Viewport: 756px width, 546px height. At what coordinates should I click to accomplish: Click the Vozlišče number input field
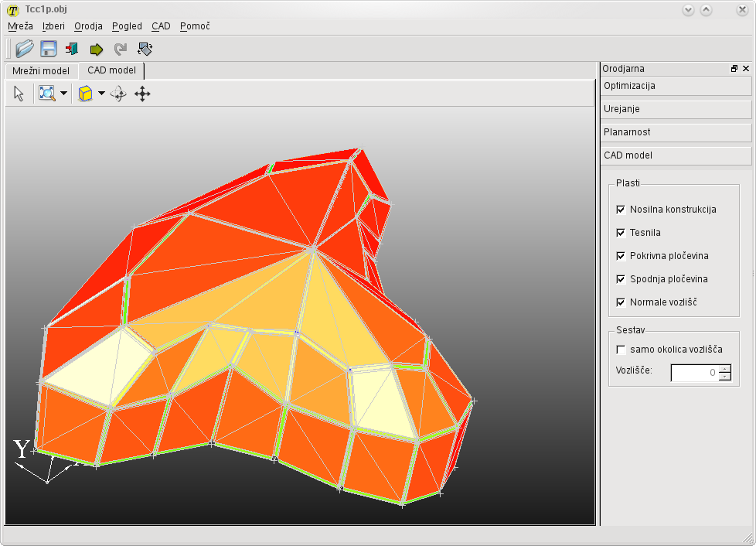pos(693,373)
